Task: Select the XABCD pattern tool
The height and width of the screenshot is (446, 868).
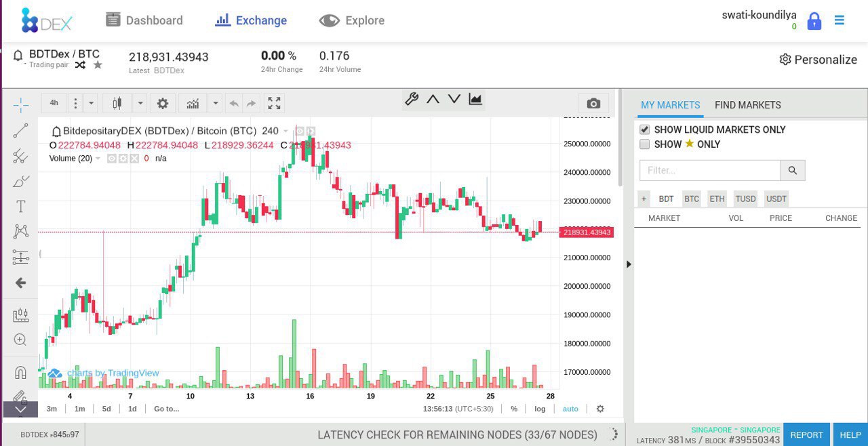Action: coord(21,231)
